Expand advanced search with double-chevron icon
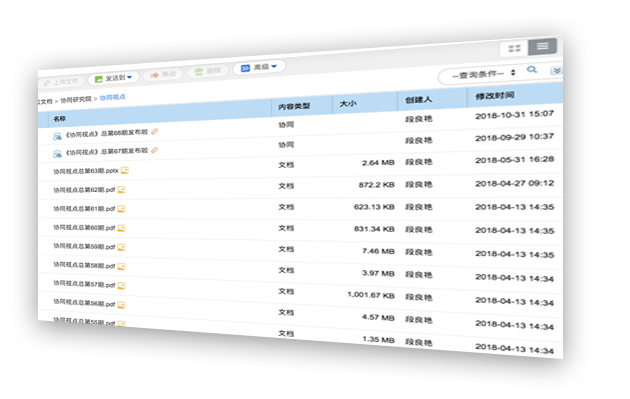This screenshot has width=630, height=399. pos(556,71)
